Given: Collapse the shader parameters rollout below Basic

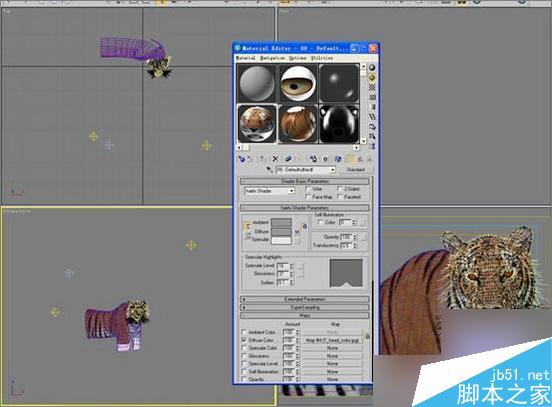Looking at the screenshot, I should coord(305,208).
